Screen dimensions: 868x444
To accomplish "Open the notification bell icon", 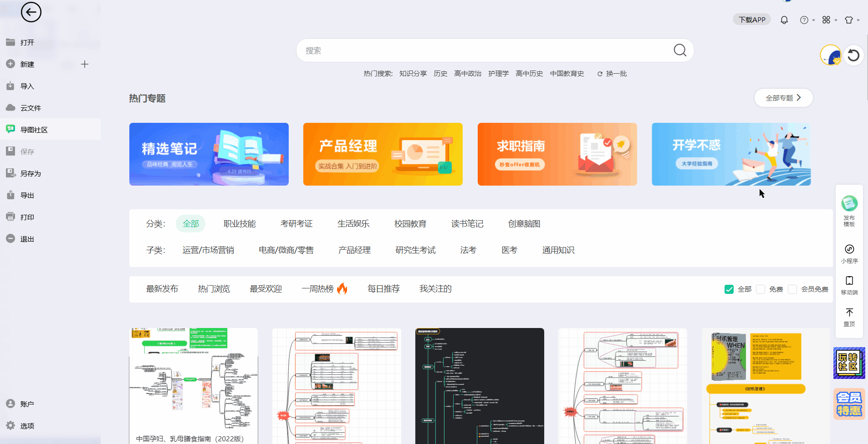I will (x=784, y=20).
